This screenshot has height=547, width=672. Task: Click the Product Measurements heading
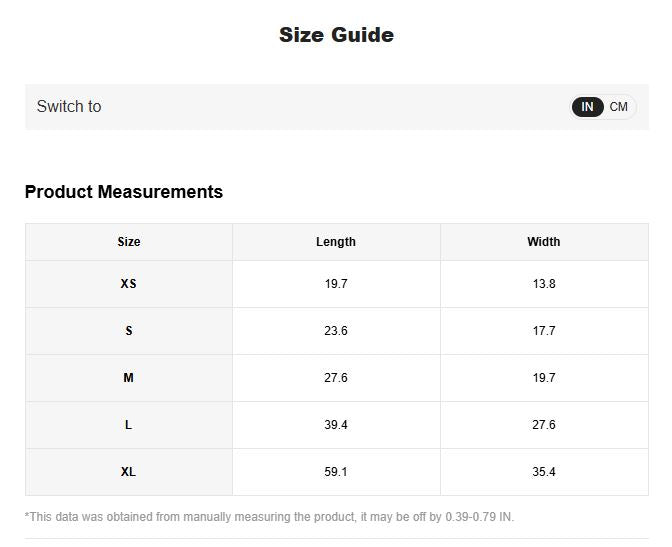(x=124, y=192)
